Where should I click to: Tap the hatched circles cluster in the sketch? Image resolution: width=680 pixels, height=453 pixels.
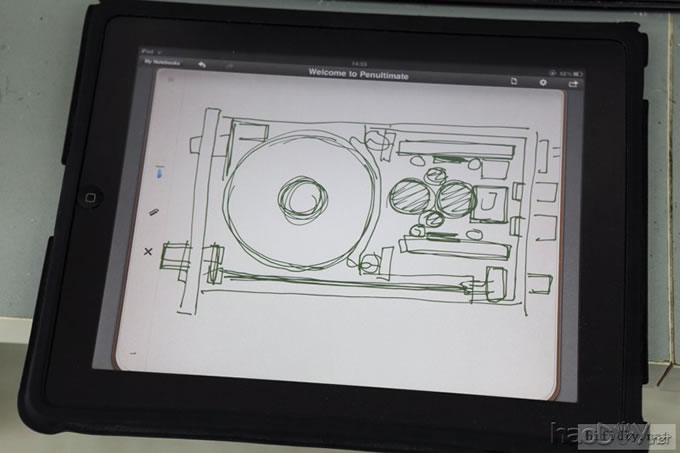pos(432,197)
